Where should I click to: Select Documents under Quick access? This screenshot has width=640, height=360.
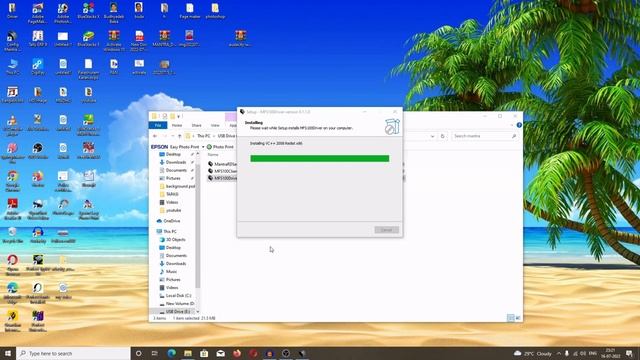[x=176, y=170]
